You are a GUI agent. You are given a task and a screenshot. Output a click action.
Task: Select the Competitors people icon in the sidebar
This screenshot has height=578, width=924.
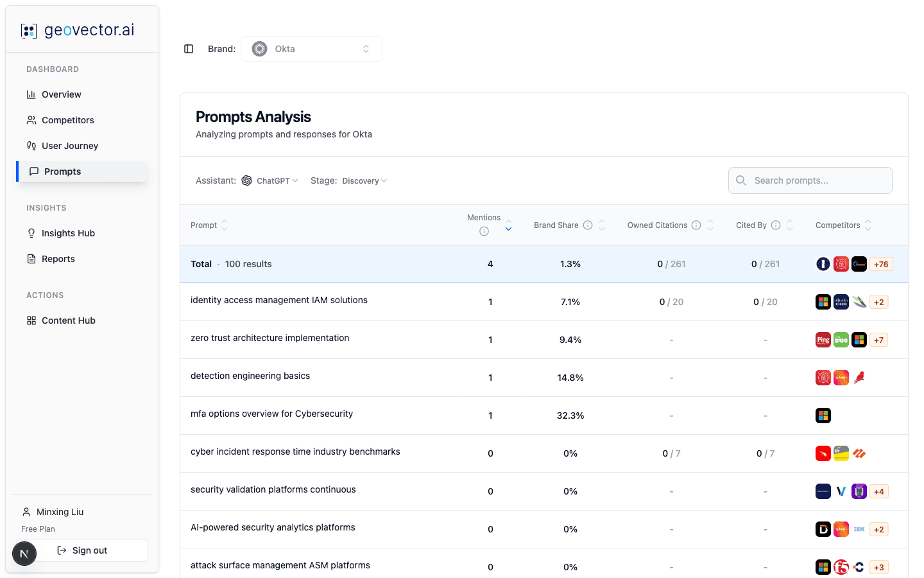tap(30, 120)
